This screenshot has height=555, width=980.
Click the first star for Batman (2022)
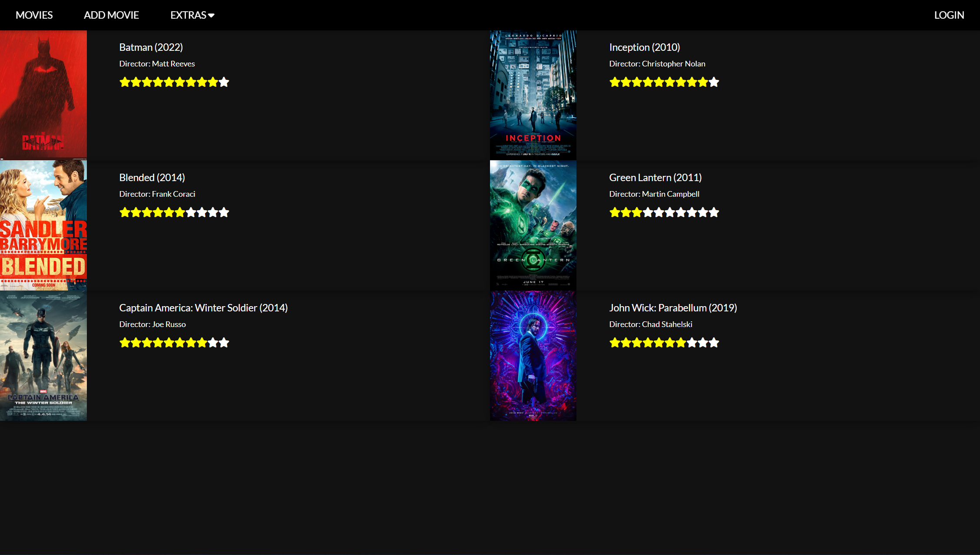125,82
